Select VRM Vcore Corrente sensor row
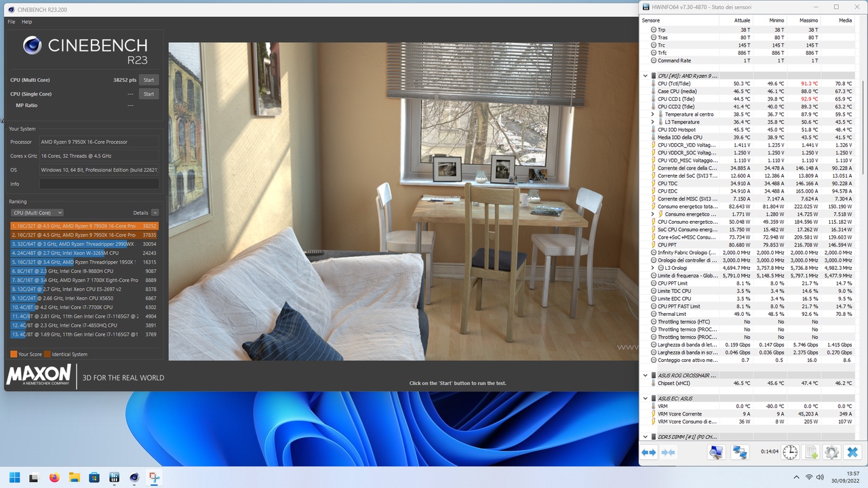868x488 pixels. pyautogui.click(x=748, y=413)
